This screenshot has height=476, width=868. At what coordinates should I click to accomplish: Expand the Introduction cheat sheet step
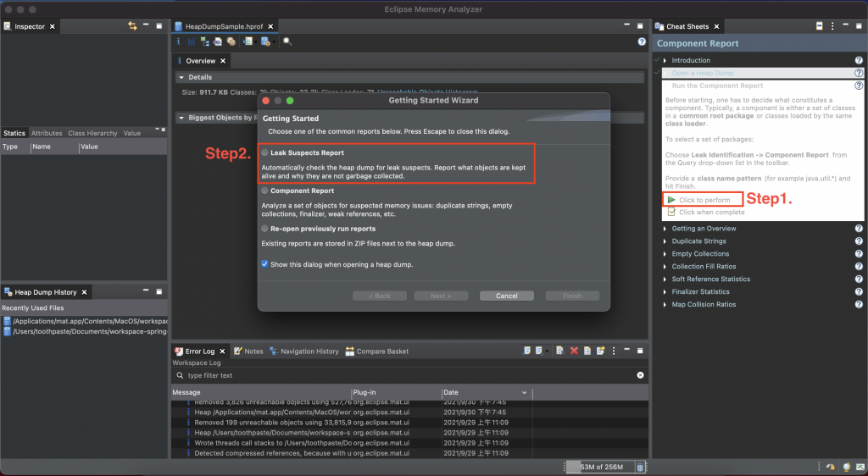(665, 60)
